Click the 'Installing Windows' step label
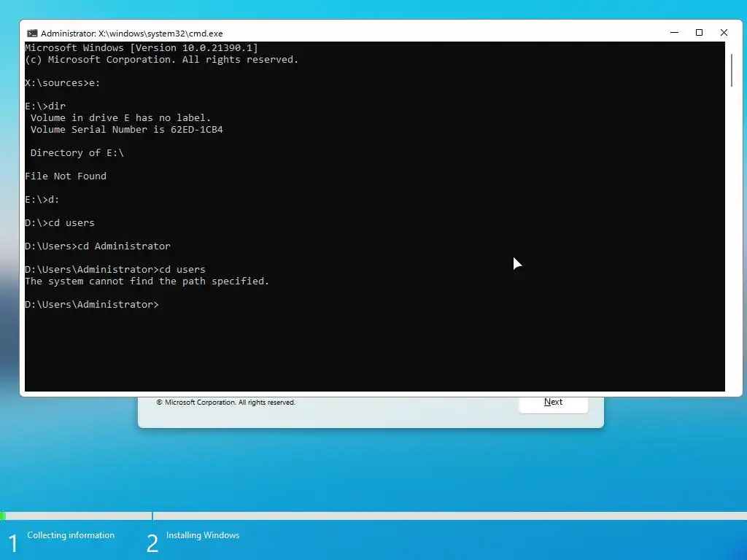This screenshot has width=747, height=560. coord(203,535)
